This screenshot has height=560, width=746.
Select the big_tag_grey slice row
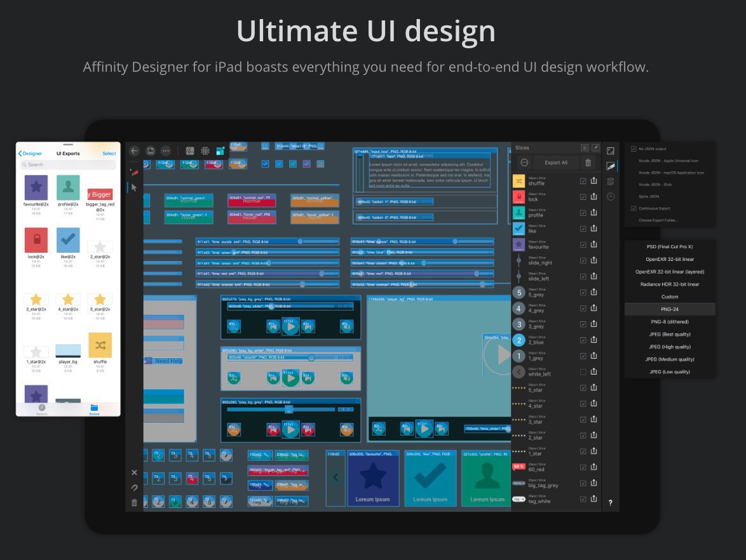click(556, 483)
